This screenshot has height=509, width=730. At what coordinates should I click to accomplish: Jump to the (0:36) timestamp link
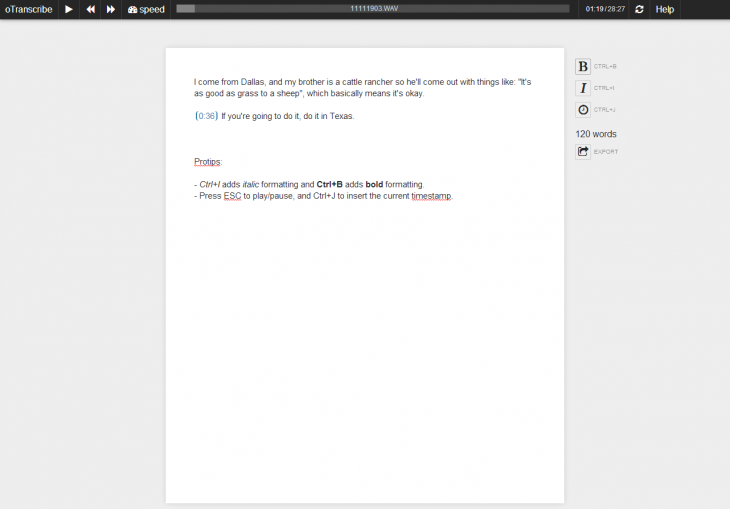[206, 116]
